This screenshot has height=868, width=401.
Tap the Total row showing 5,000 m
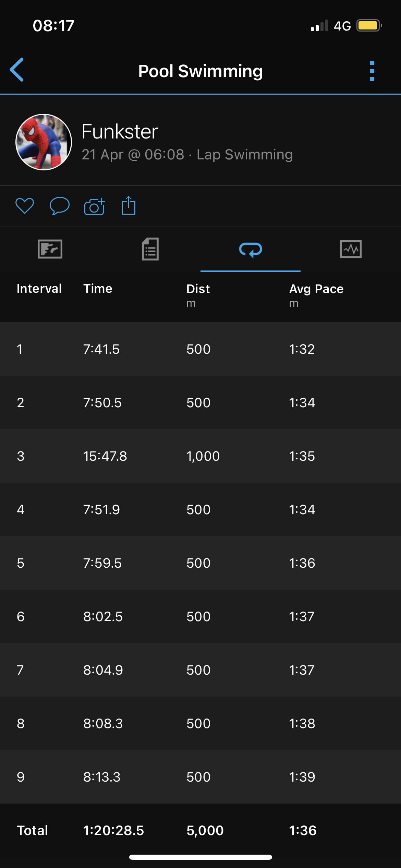click(200, 830)
